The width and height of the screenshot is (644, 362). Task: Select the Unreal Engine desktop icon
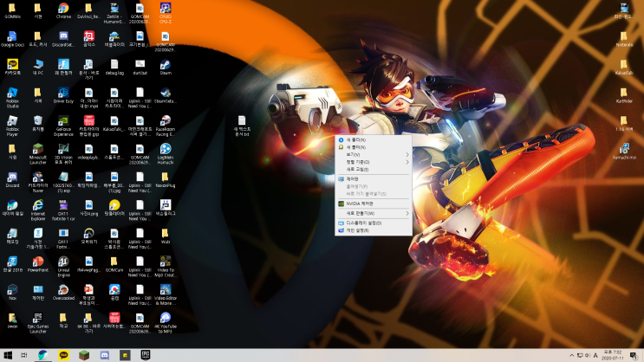click(x=63, y=267)
